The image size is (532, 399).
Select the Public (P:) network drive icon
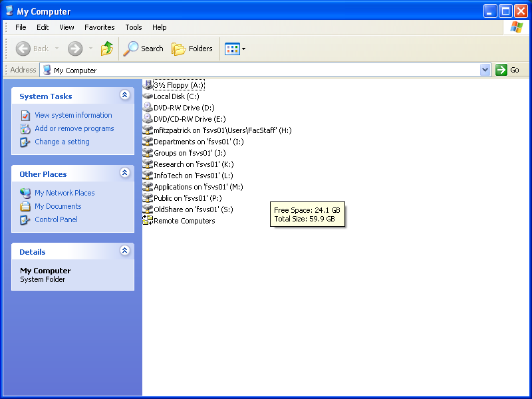click(x=148, y=198)
